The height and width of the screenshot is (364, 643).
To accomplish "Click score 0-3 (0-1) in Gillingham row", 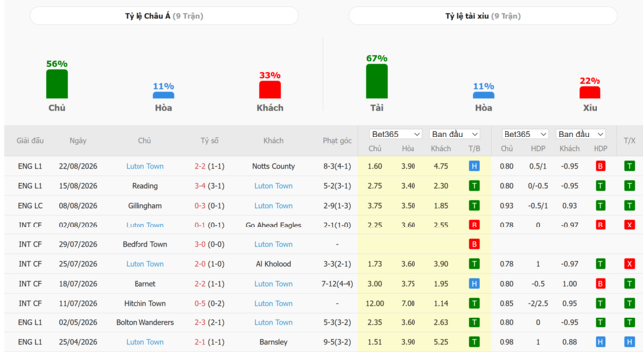I will click(209, 206).
